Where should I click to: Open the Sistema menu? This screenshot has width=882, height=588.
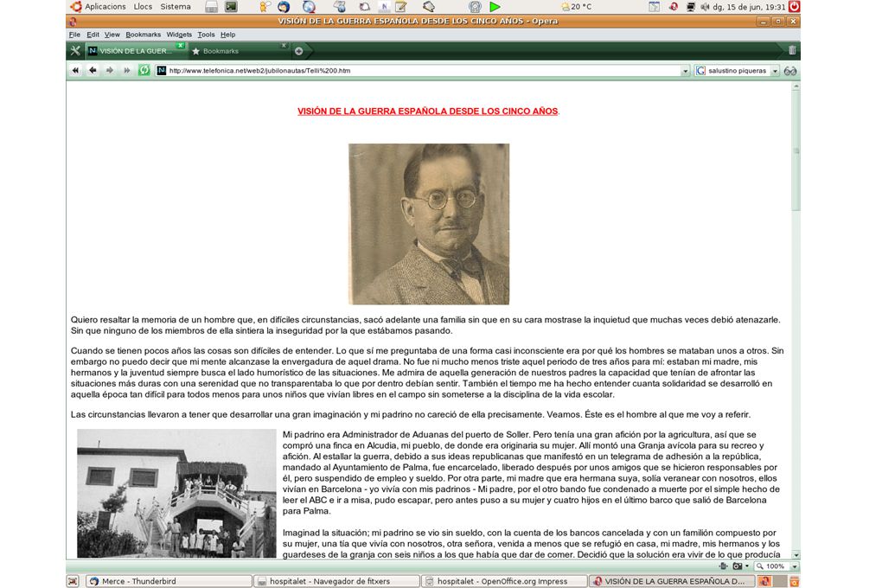point(176,7)
